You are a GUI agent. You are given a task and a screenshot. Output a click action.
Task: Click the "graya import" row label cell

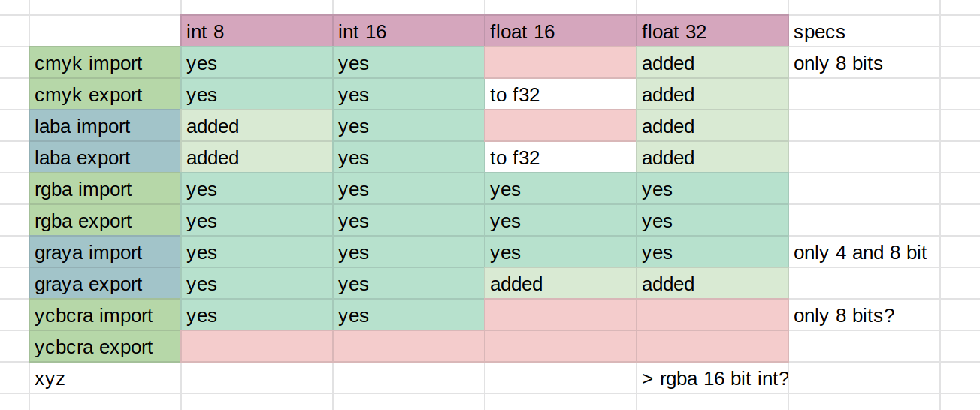tap(105, 252)
